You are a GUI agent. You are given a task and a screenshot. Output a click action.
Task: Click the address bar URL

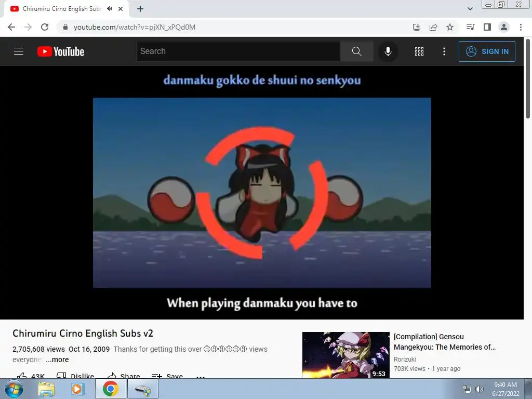(x=135, y=27)
